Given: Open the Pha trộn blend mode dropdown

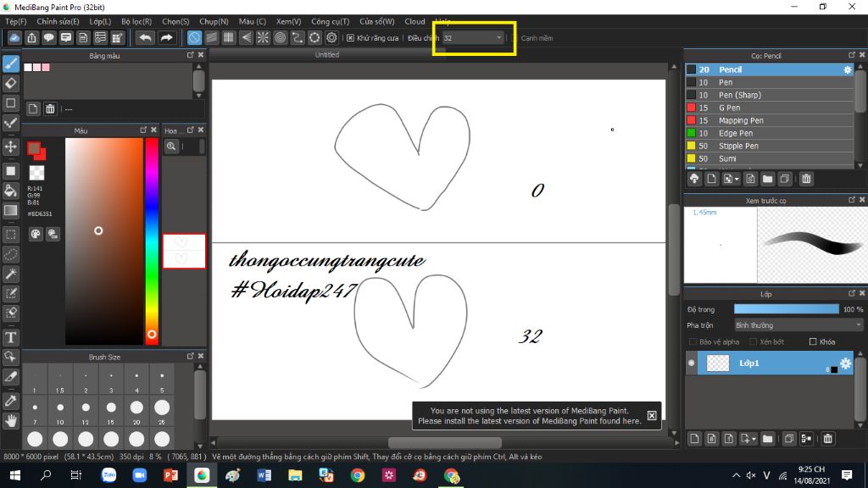Looking at the screenshot, I should (x=798, y=325).
